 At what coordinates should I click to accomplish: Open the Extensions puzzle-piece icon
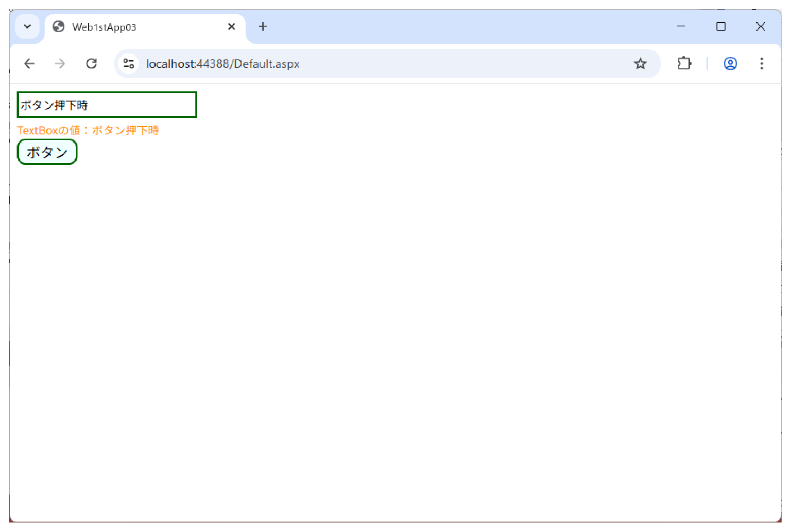pyautogui.click(x=684, y=63)
